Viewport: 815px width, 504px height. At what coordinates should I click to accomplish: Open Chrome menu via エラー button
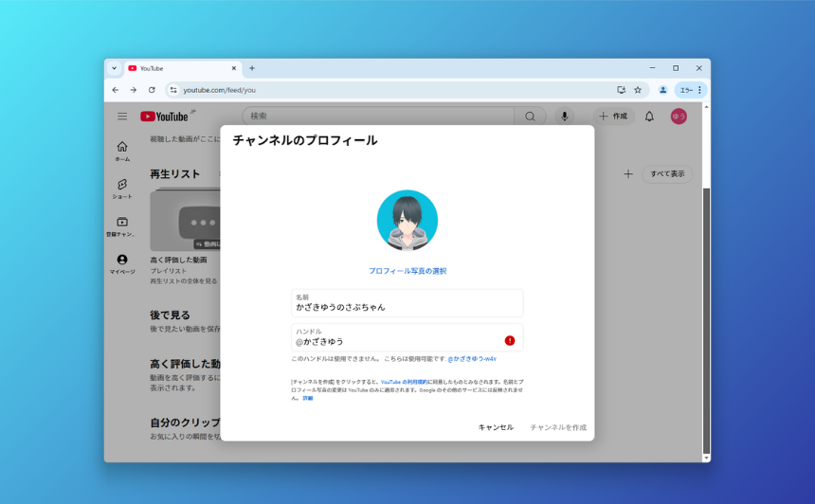[x=691, y=90]
